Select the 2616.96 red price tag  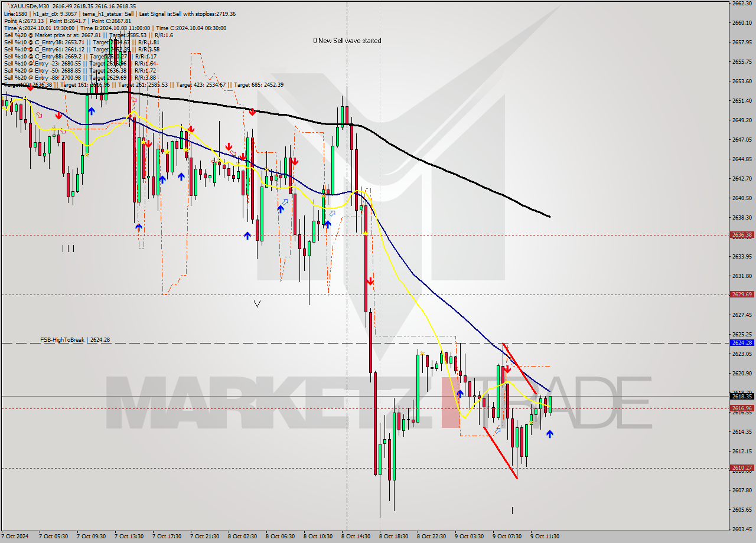741,408
